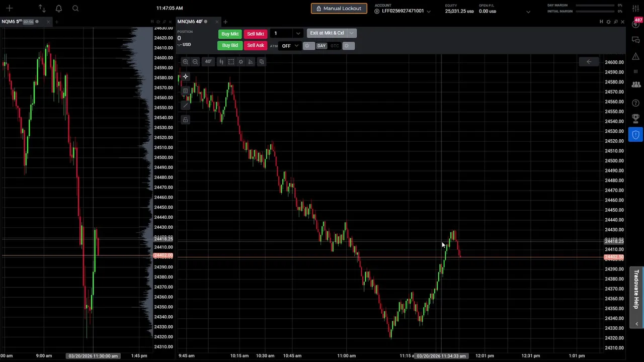Image resolution: width=644 pixels, height=362 pixels.
Task: Toggle the drawings lock icon
Action: [185, 120]
